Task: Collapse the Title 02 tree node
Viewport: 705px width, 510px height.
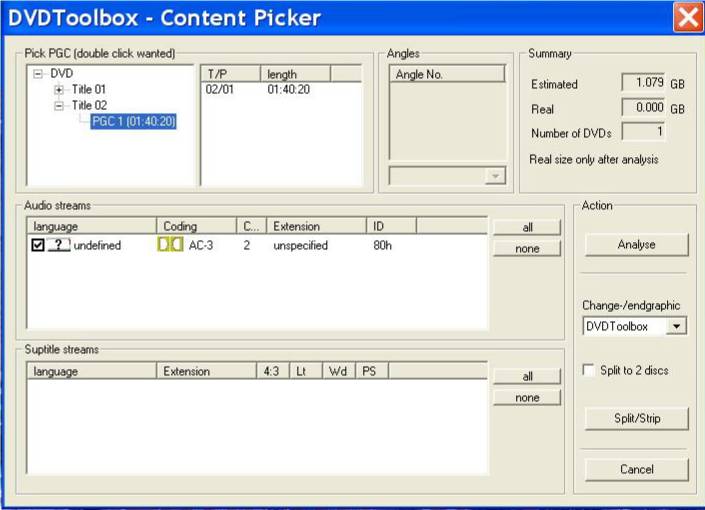Action: click(x=59, y=106)
